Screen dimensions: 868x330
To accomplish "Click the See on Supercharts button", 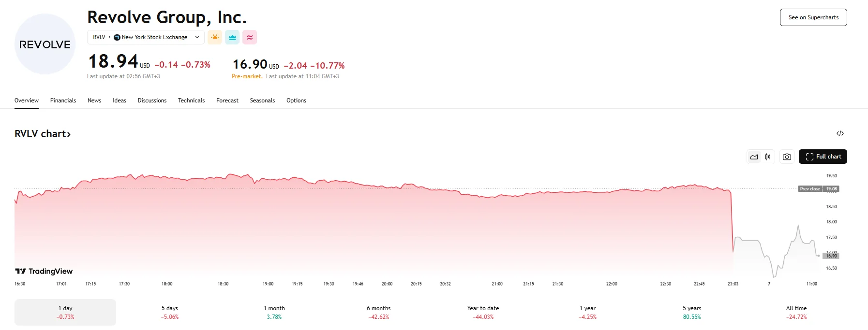I will (x=813, y=17).
